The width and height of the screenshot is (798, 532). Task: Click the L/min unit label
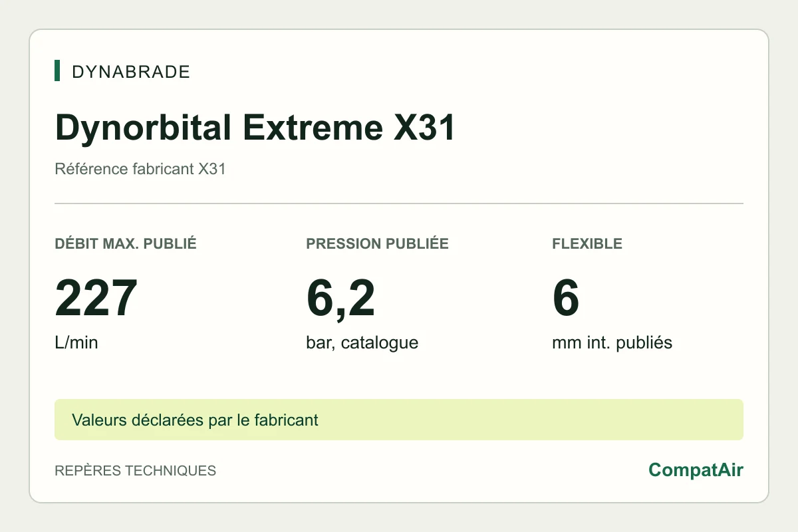pos(76,343)
